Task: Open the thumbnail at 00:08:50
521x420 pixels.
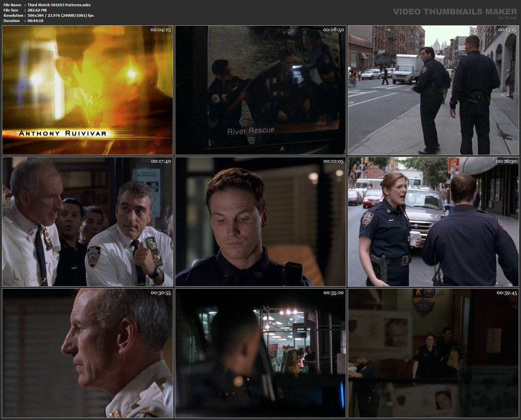Action: [260, 90]
